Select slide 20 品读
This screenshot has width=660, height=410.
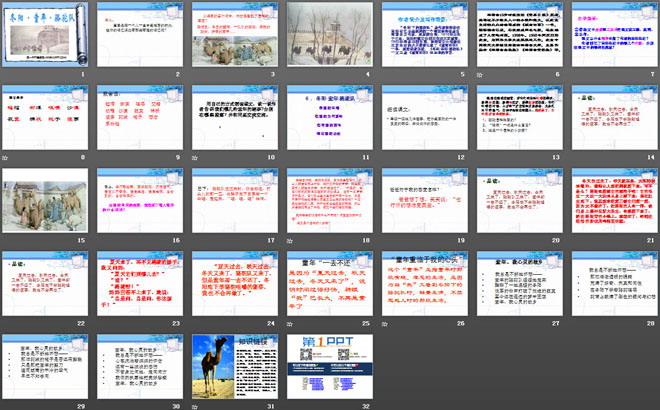(520, 200)
